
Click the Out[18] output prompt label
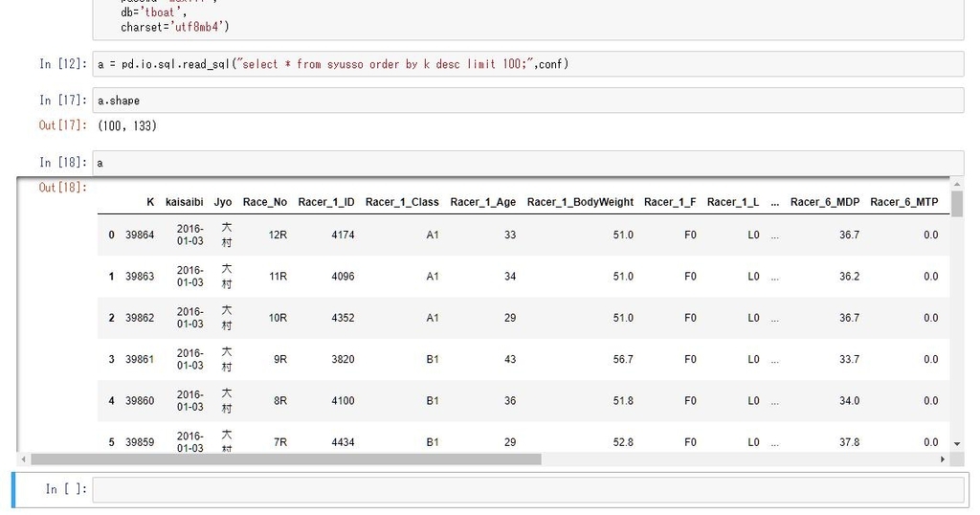pos(63,187)
